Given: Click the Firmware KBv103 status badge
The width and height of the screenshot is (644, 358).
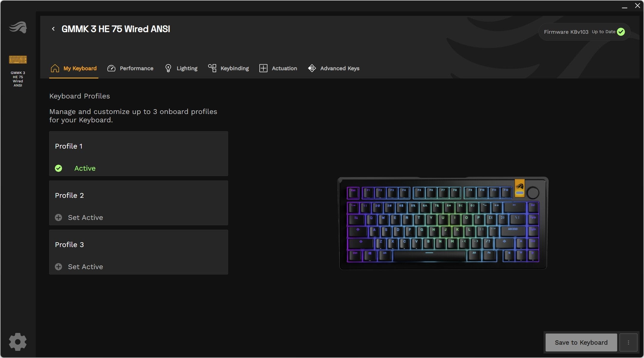Looking at the screenshot, I should click(584, 32).
